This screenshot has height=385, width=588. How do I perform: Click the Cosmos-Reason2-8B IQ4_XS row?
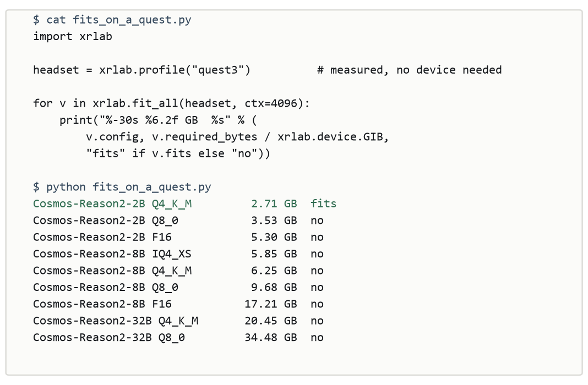click(178, 254)
